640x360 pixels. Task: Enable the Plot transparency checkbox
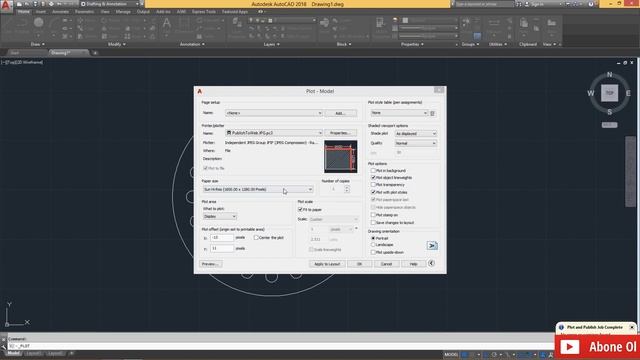click(x=373, y=185)
